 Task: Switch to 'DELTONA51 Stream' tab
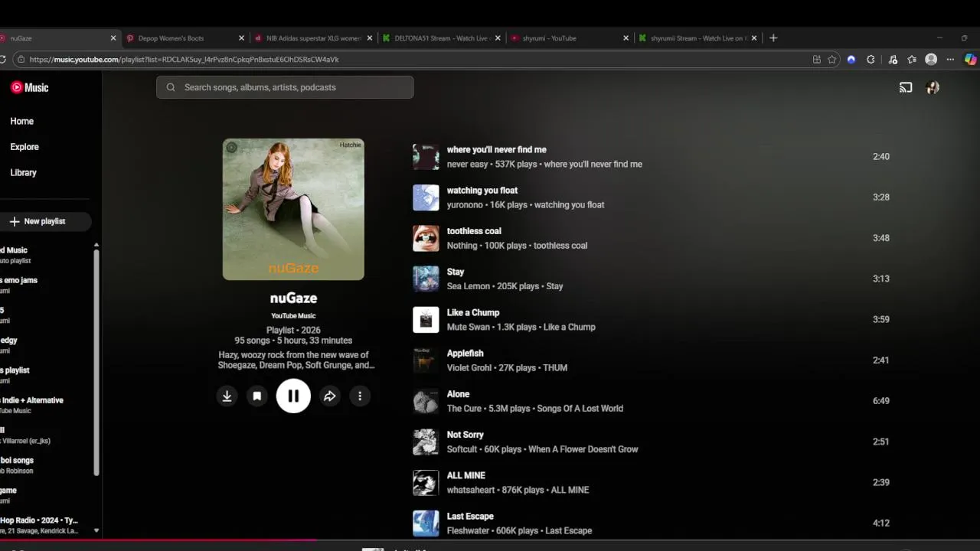pos(443,38)
